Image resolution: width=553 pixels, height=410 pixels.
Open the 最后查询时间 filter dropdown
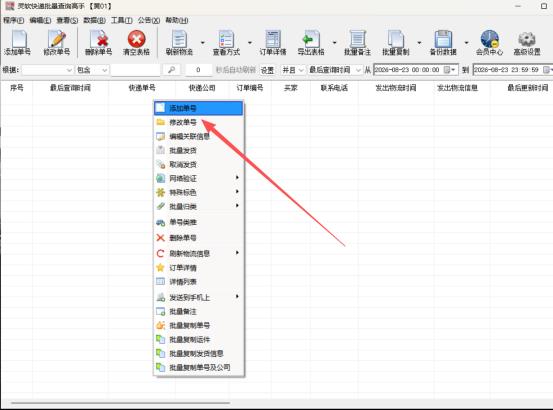coord(335,70)
